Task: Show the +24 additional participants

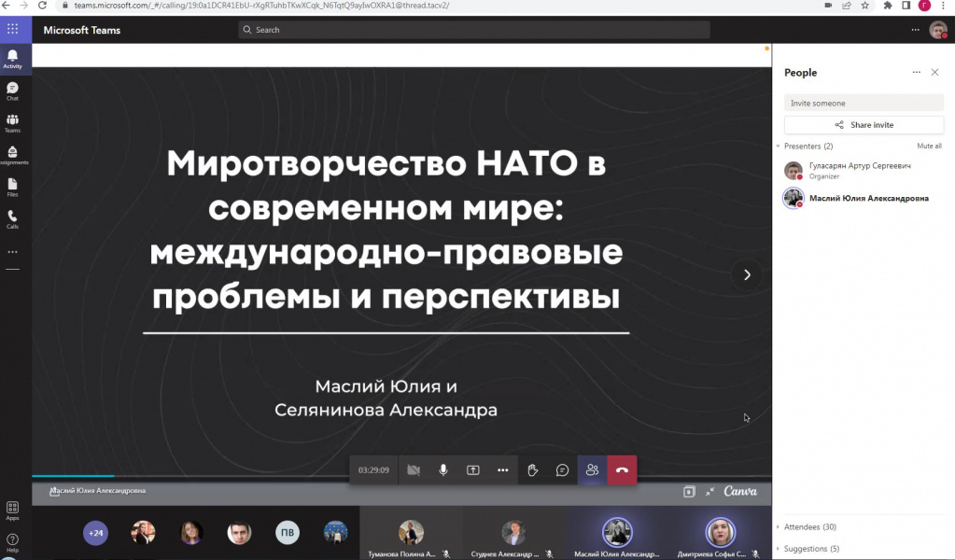Action: [95, 533]
